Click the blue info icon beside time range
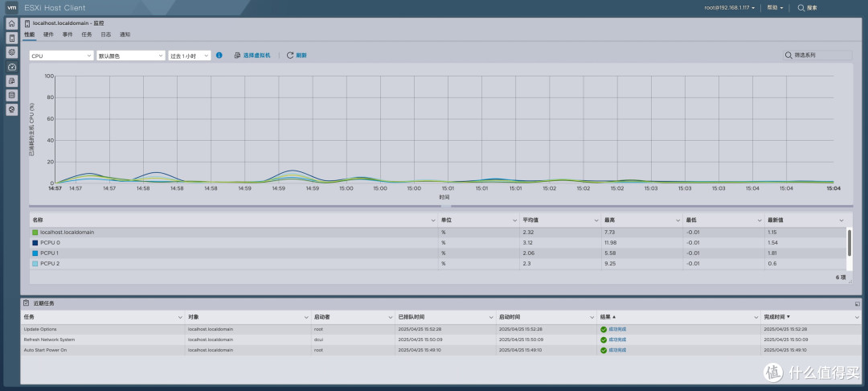 (x=219, y=56)
